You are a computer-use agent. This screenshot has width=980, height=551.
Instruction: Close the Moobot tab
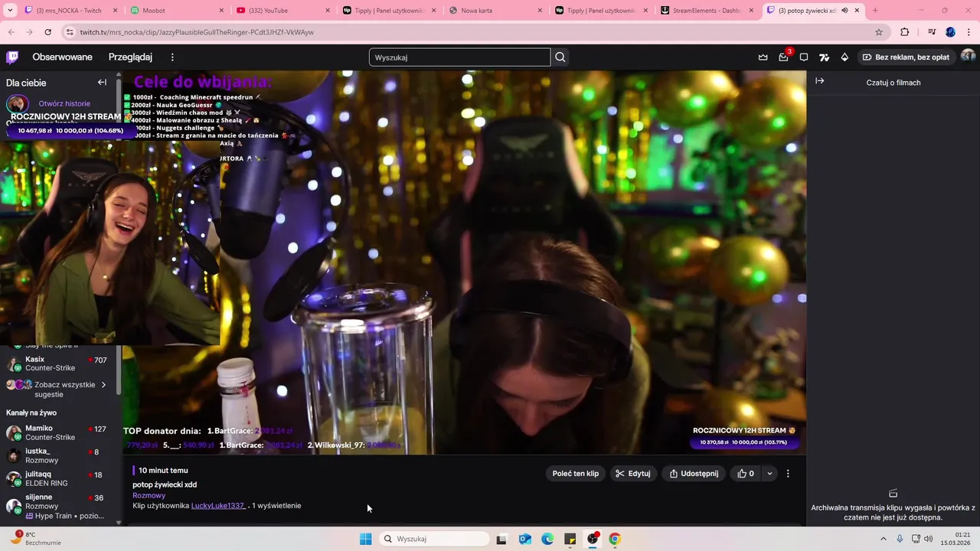tap(222, 11)
